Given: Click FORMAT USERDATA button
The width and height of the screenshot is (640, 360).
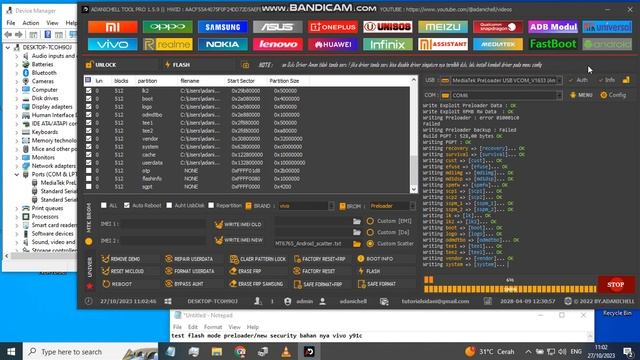Looking at the screenshot, I should [x=189, y=271].
